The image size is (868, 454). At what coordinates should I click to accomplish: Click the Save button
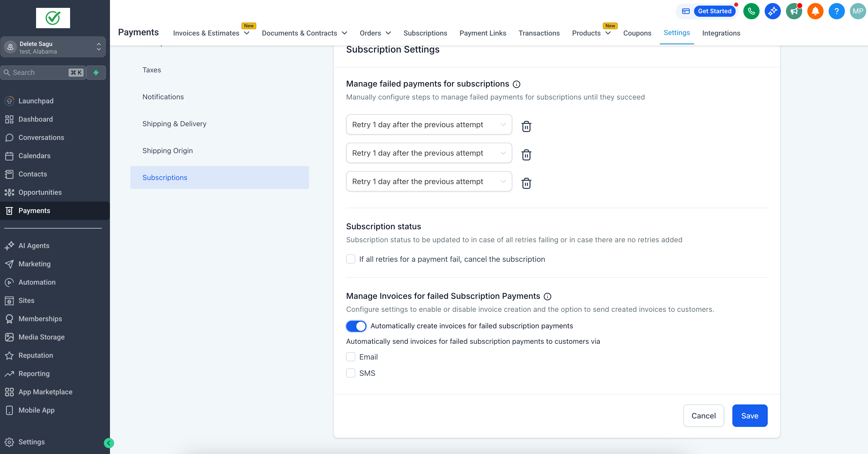pos(749,415)
